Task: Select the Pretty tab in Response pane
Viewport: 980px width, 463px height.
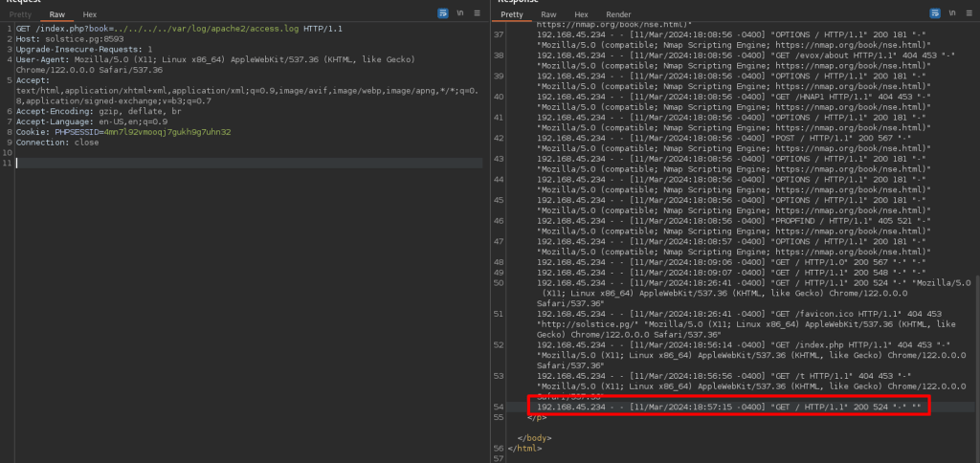Action: pyautogui.click(x=512, y=15)
